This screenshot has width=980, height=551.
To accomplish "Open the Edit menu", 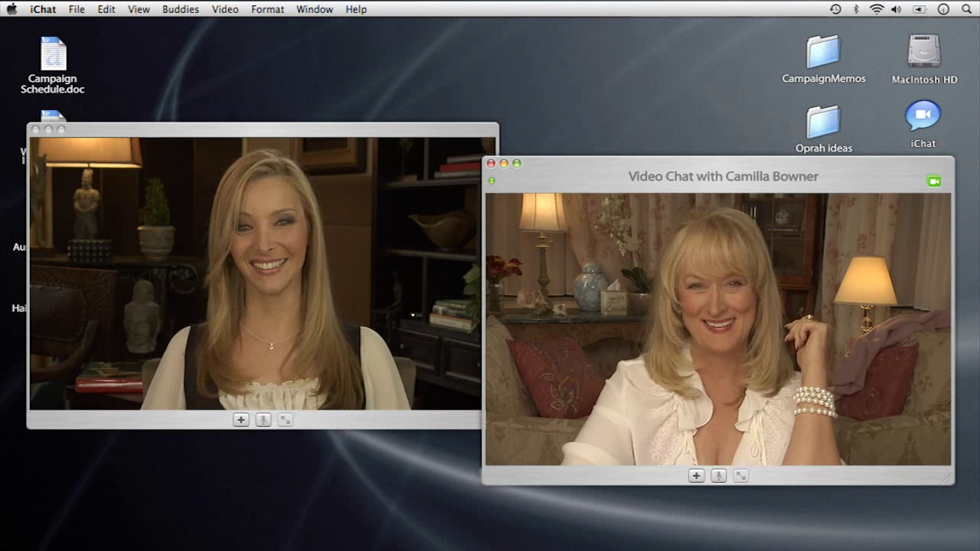I will (106, 9).
